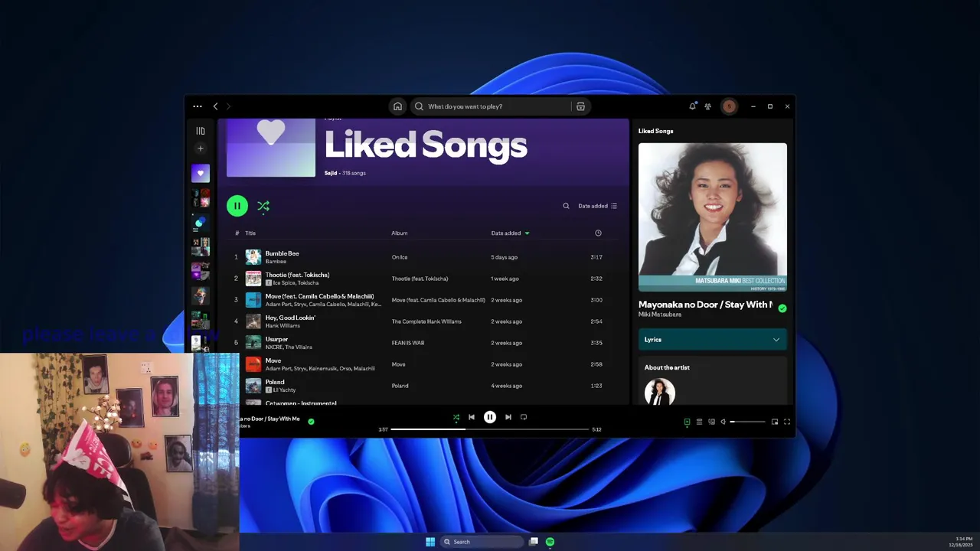Expand the Lyrics panel chevron
Screen dimensions: 980x551
coord(776,340)
